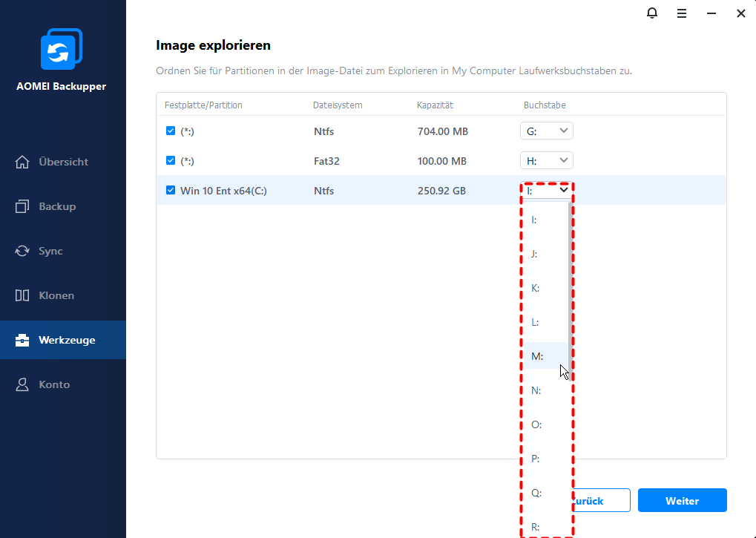The height and width of the screenshot is (538, 756).
Task: Open the G: drive letter dropdown
Action: (546, 131)
